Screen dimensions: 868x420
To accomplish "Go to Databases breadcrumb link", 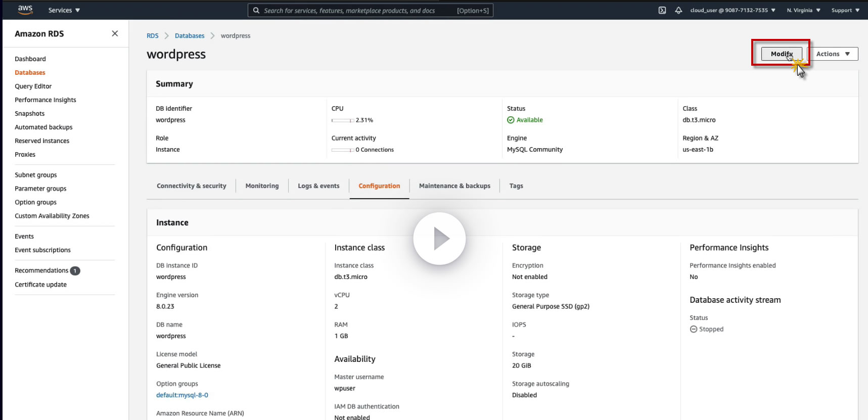I will 190,36.
